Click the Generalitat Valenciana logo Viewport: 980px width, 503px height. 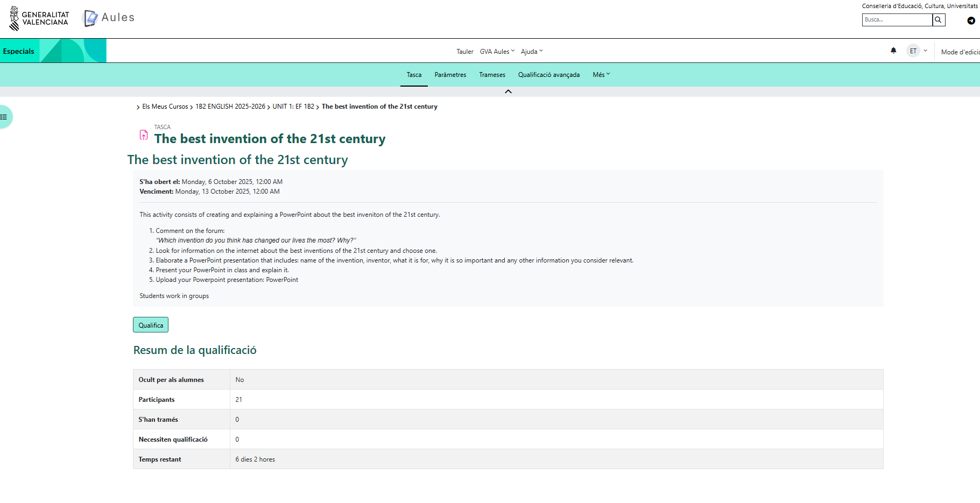click(39, 18)
